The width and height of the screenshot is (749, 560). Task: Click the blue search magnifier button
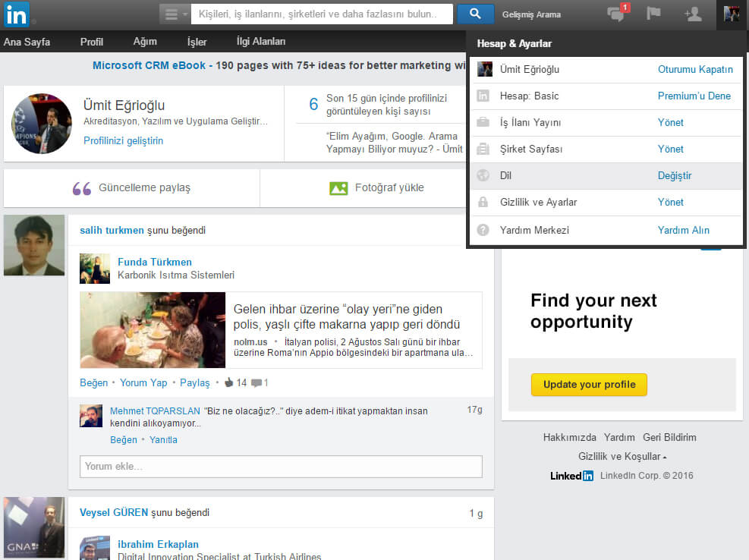475,14
